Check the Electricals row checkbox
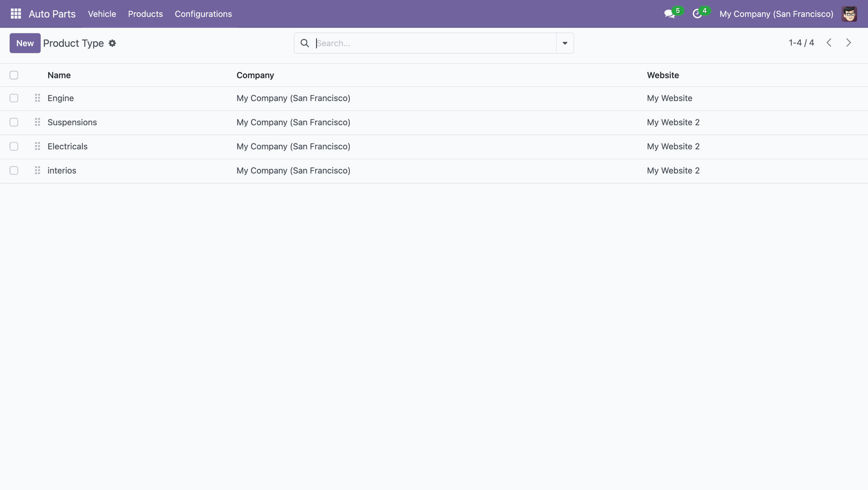 tap(14, 147)
